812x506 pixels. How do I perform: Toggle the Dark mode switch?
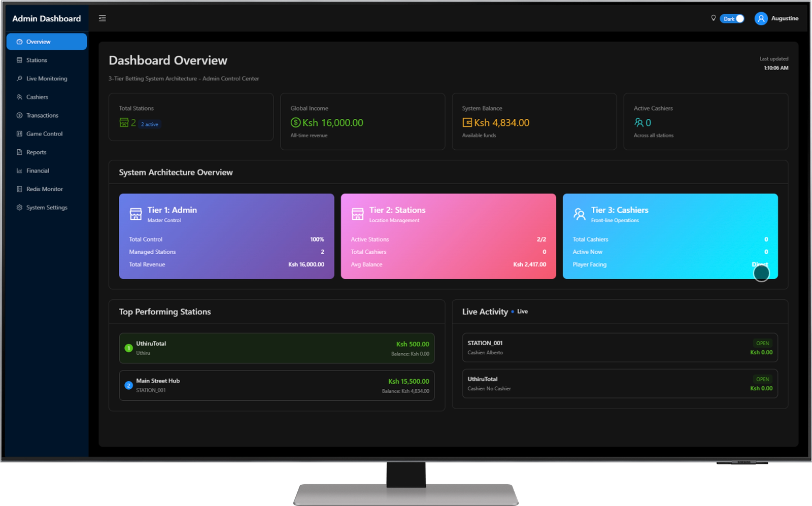732,18
